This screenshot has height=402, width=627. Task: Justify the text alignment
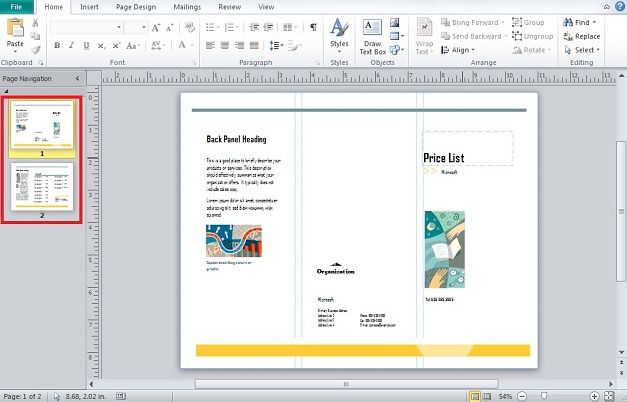254,45
